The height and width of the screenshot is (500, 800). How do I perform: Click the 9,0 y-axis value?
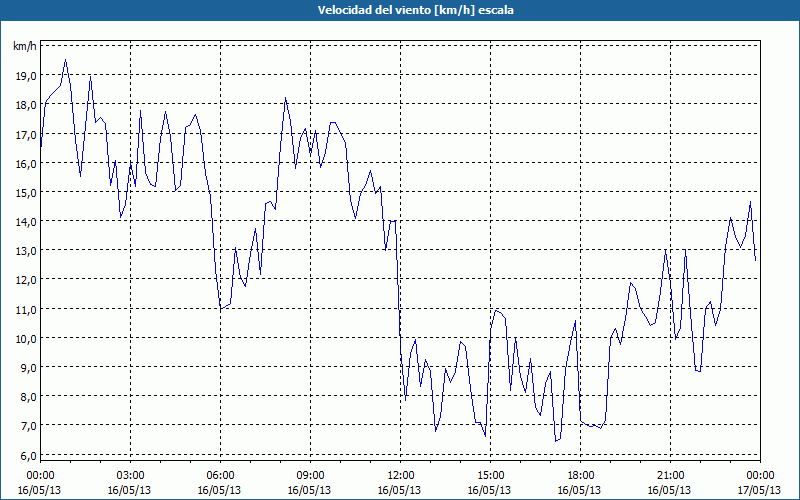pyautogui.click(x=29, y=367)
